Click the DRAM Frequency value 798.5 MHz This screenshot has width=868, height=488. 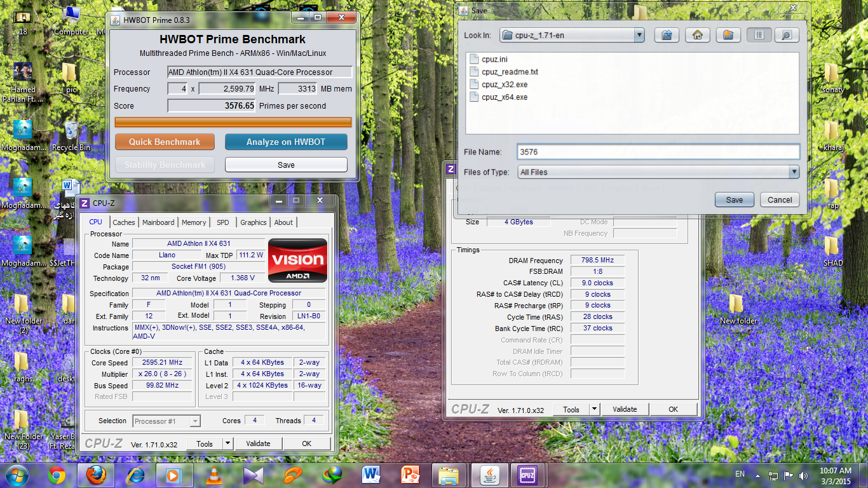point(597,260)
